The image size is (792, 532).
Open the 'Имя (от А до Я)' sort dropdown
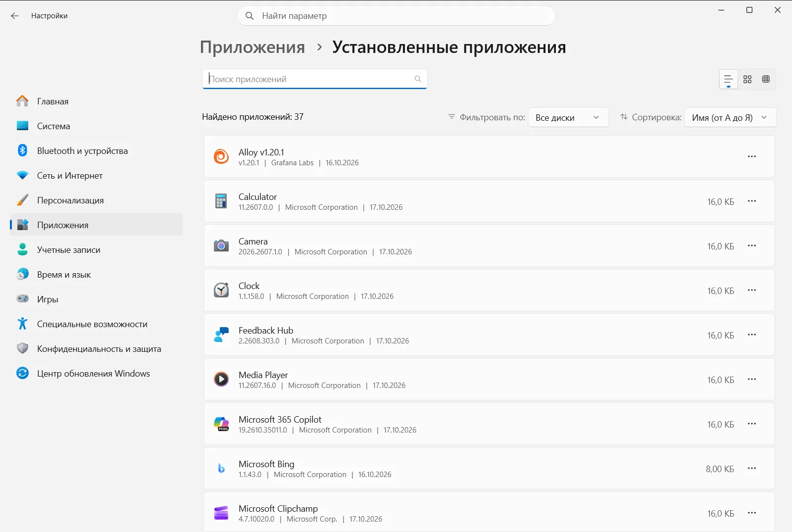pos(730,118)
